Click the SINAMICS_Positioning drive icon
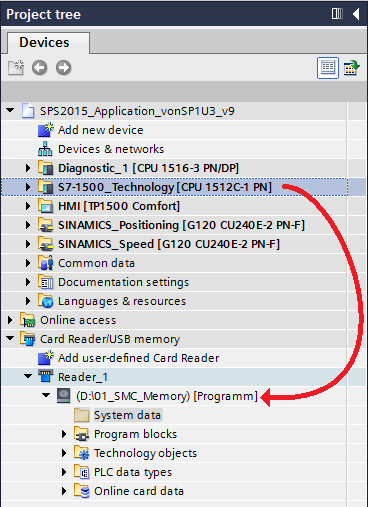Viewport: 368px width, 507px height. pos(45,225)
